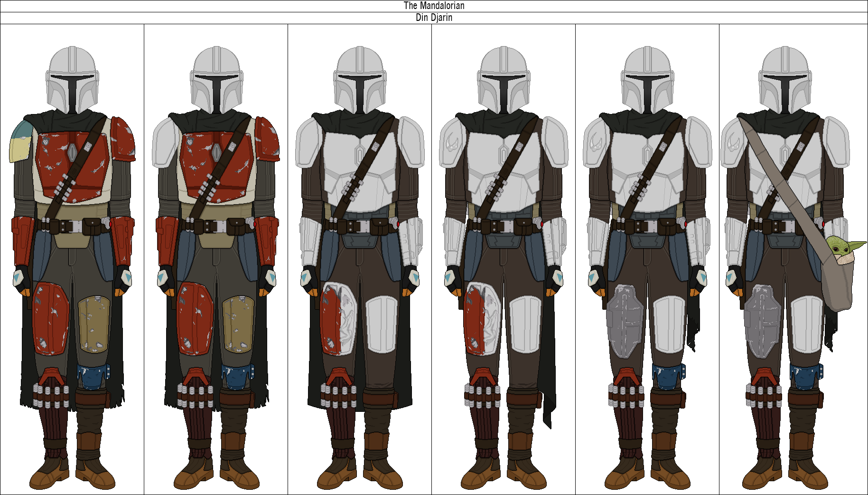Select the figure with the teal and yellow shoulder pauldron
The height and width of the screenshot is (495, 868).
click(72, 268)
